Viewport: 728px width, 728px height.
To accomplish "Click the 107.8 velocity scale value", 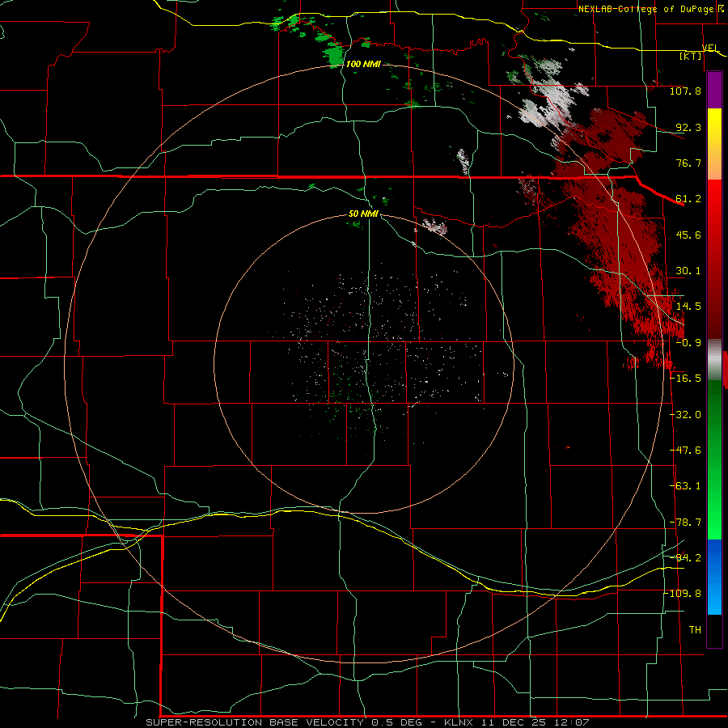I will [685, 91].
